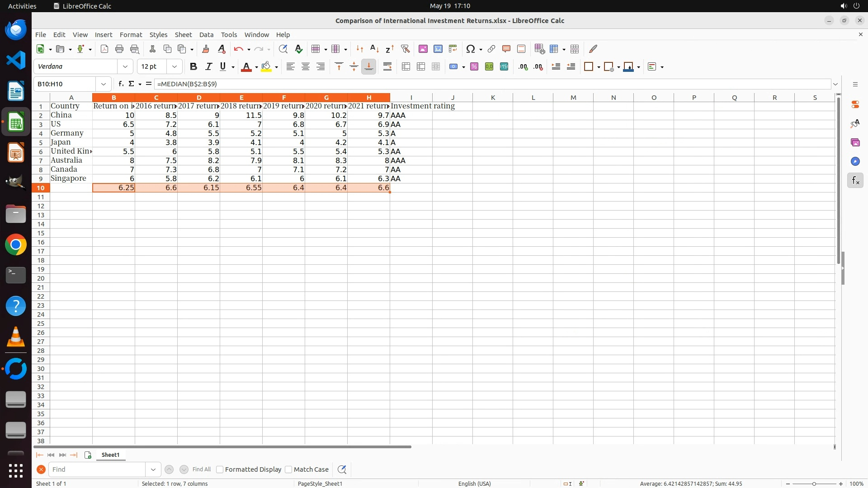Click into the Find text field
The height and width of the screenshot is (488, 868).
97,469
